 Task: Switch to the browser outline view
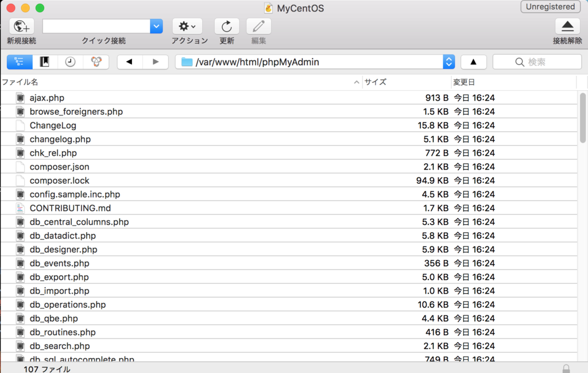point(20,62)
